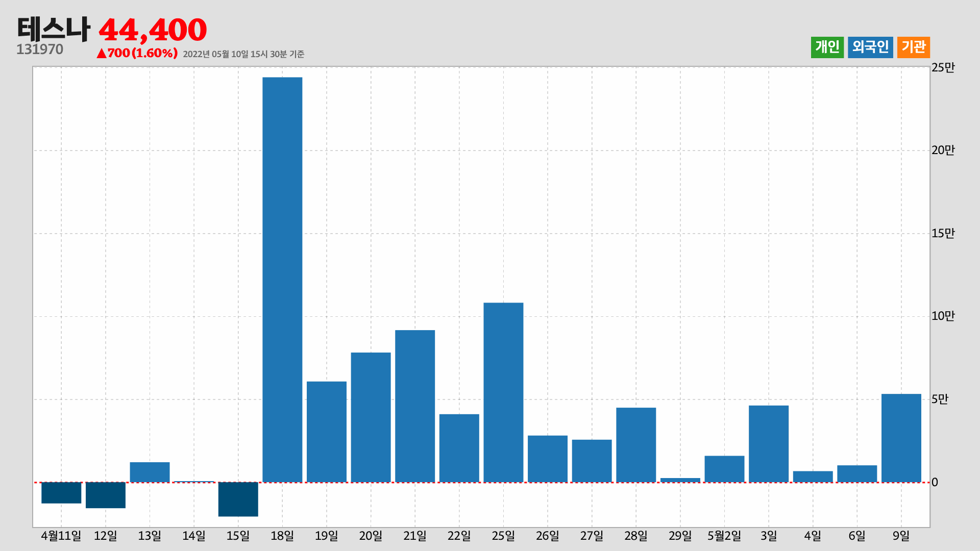The image size is (980, 551).
Task: Select the blue 외국인 legend button
Action: [870, 47]
